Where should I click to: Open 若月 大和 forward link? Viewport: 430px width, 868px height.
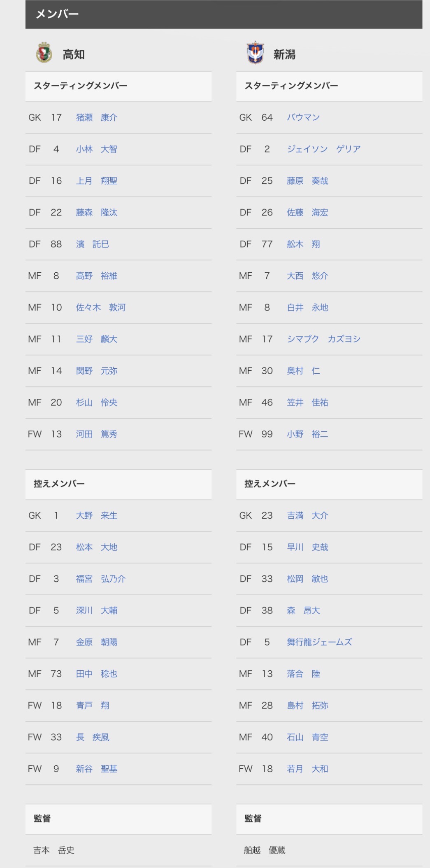point(307,769)
